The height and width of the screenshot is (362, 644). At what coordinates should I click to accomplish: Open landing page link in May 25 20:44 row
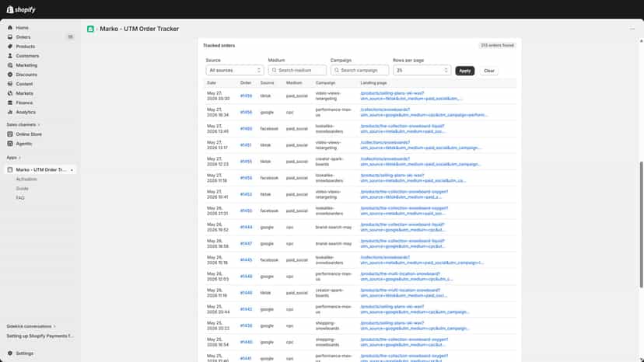pyautogui.click(x=415, y=309)
